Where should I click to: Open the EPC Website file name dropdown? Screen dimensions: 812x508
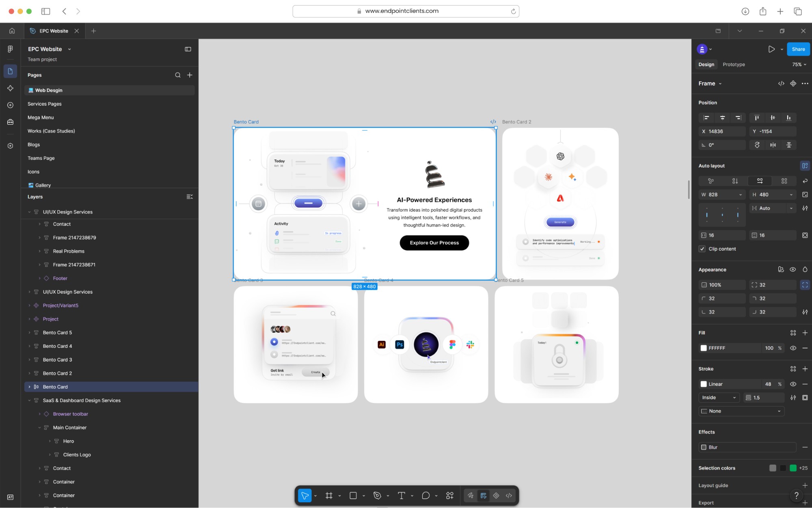coord(69,49)
